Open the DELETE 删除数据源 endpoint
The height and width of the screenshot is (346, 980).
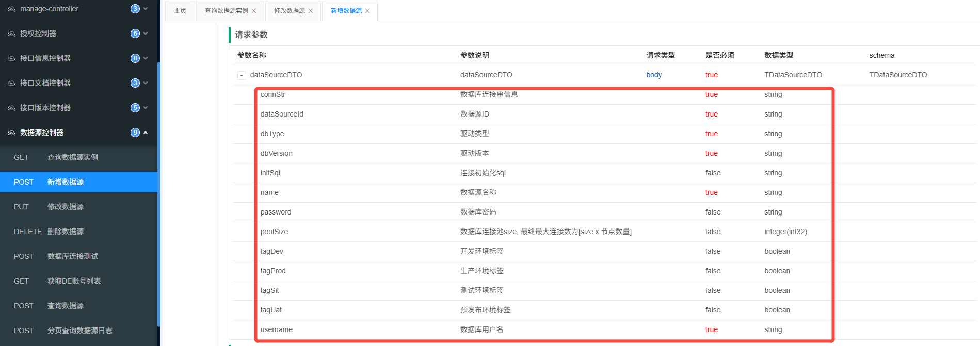[65, 232]
